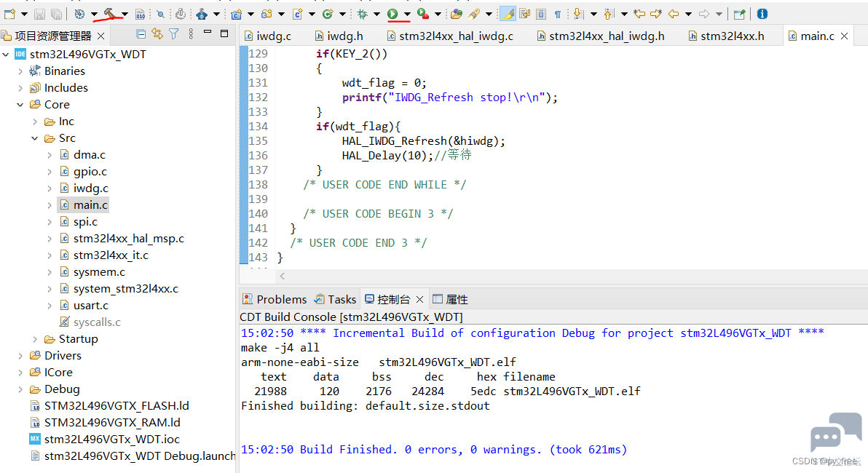
Task: Open the Debug dropdown arrow
Action: pos(376,14)
